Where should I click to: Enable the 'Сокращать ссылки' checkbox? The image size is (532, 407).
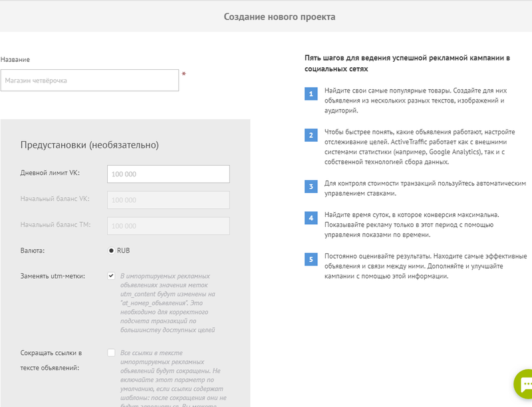pos(111,352)
